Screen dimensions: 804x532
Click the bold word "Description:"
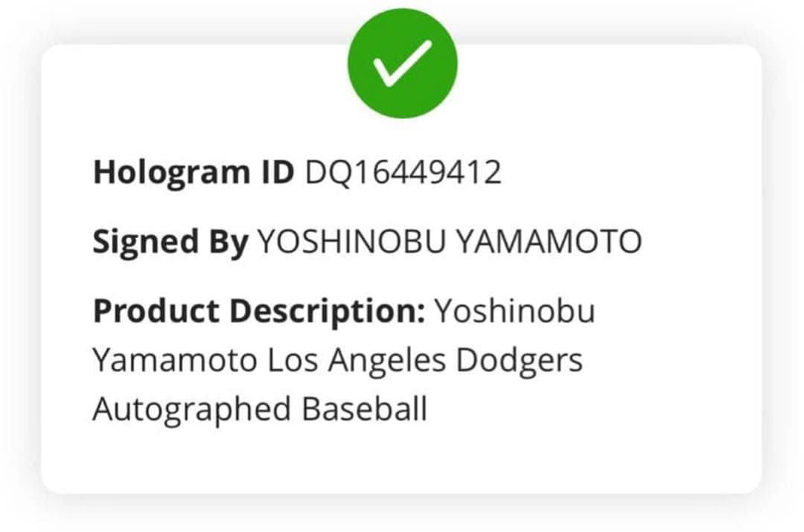point(326,311)
